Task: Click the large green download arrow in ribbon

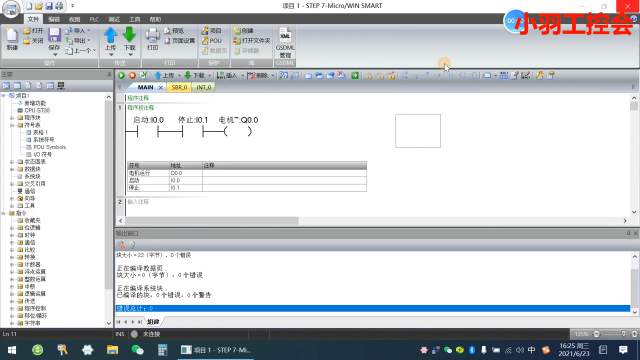Action: (129, 35)
